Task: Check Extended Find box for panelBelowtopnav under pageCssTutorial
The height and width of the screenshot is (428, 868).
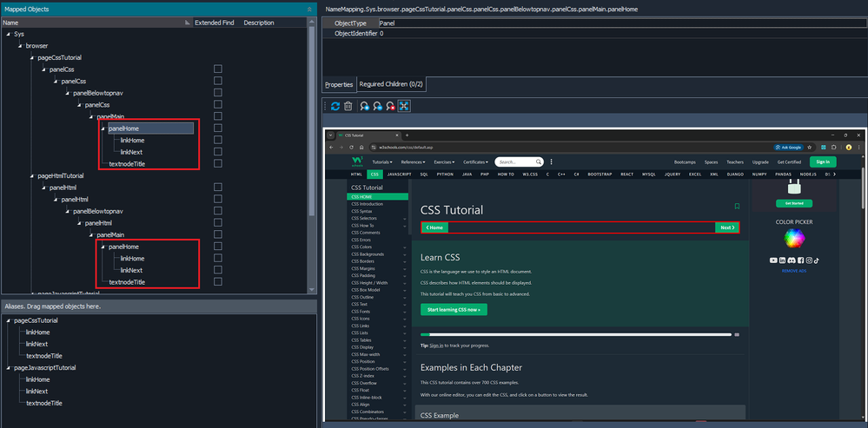Action: 218,93
